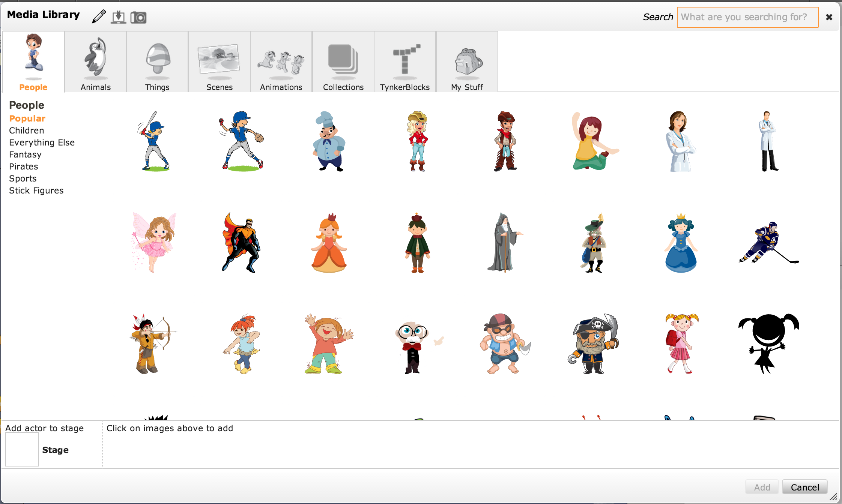Open the Animals category tab

click(x=96, y=62)
